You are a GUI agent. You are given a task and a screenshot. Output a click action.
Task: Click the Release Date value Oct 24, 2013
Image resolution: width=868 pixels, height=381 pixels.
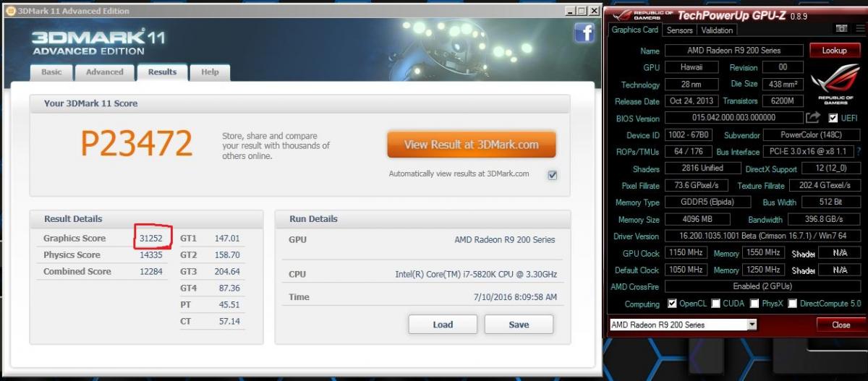tap(691, 101)
